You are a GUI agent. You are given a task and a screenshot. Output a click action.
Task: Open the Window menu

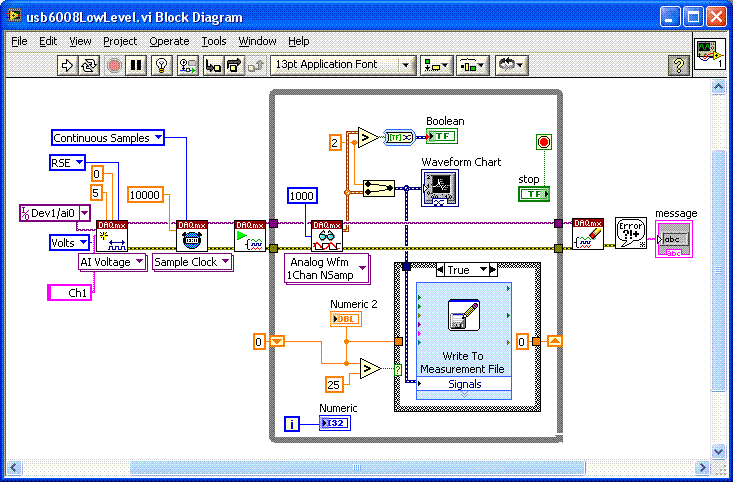(x=257, y=41)
